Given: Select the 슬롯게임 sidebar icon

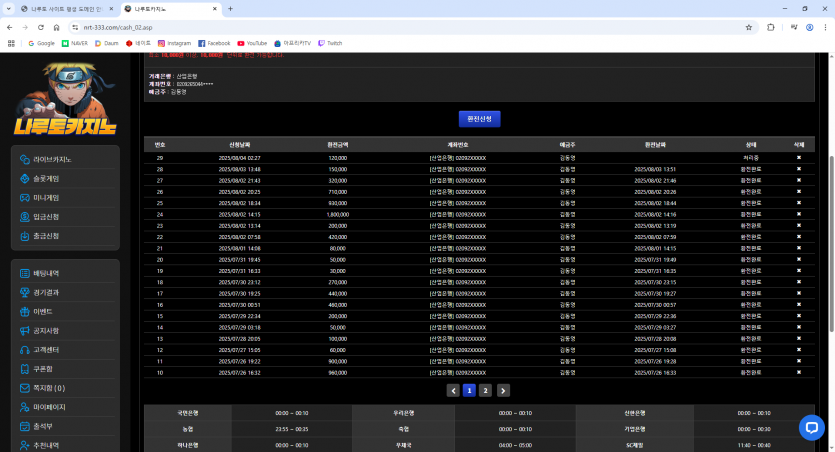Looking at the screenshot, I should click(24, 179).
